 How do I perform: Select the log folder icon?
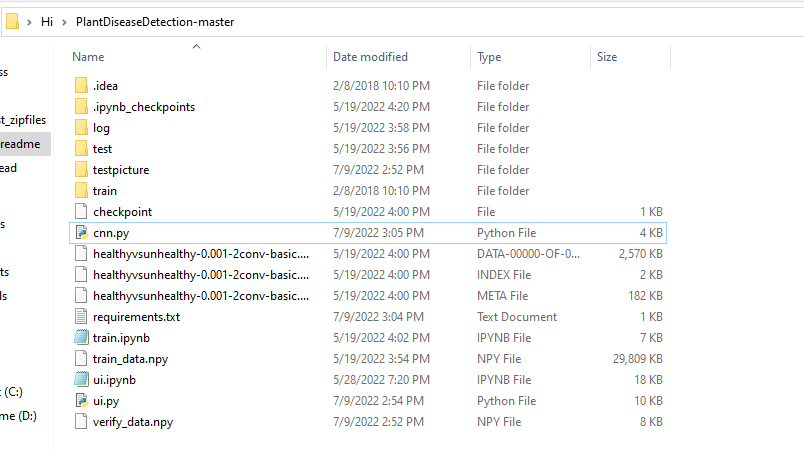[x=81, y=128]
